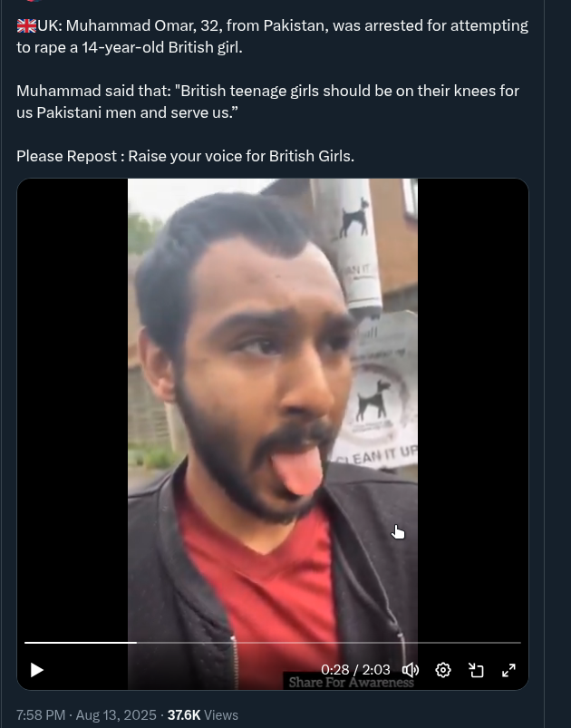Screen dimensions: 571x728
Task: Click the left black letterbox area of video
Action: (x=73, y=409)
